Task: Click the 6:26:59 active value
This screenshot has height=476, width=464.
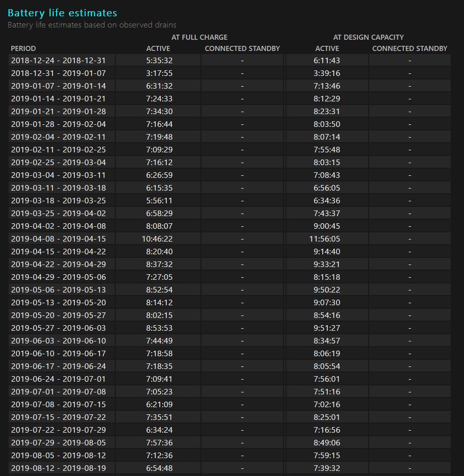Action: [159, 175]
